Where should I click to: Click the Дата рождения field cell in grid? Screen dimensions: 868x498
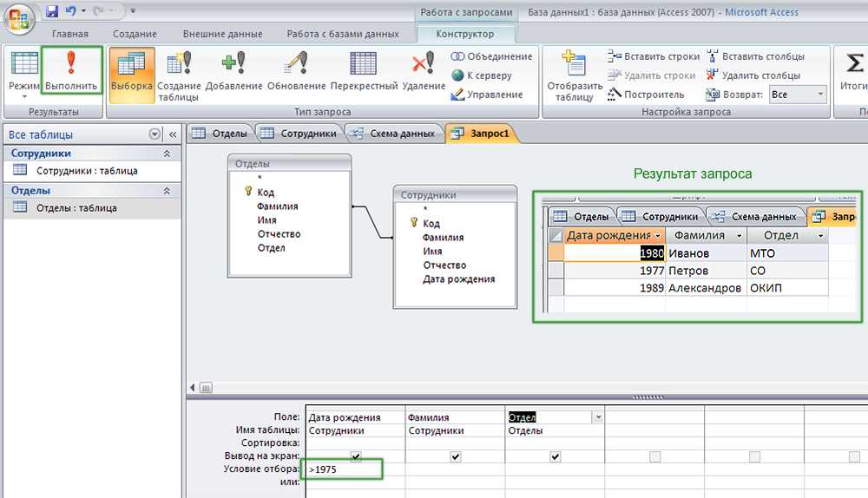click(355, 417)
